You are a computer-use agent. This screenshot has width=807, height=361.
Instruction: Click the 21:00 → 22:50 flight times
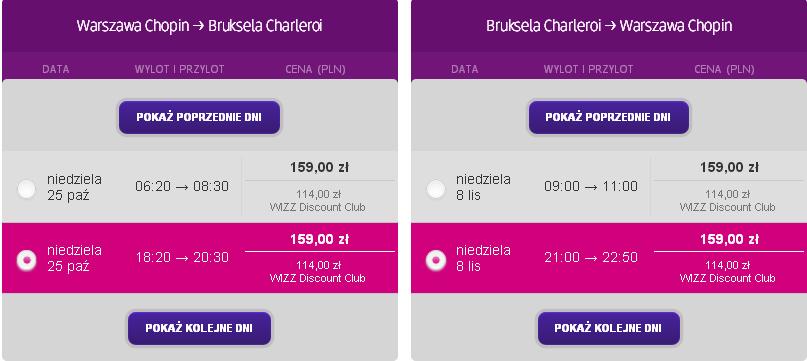591,257
